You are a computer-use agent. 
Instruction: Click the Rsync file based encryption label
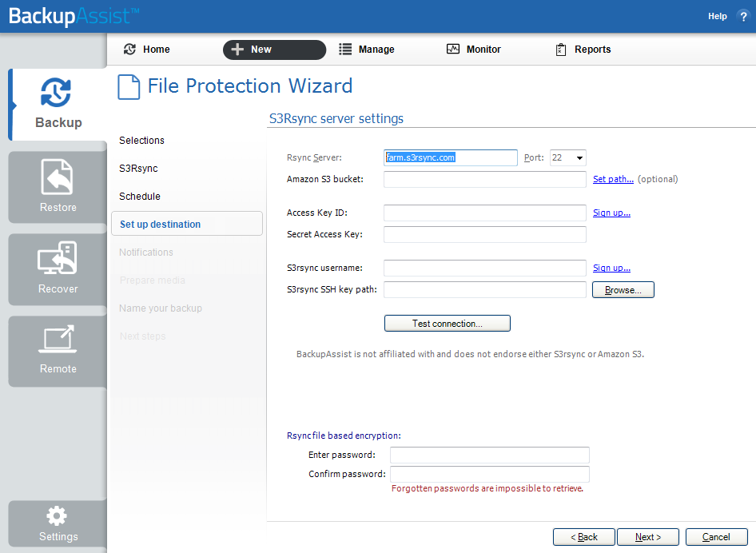coord(344,436)
